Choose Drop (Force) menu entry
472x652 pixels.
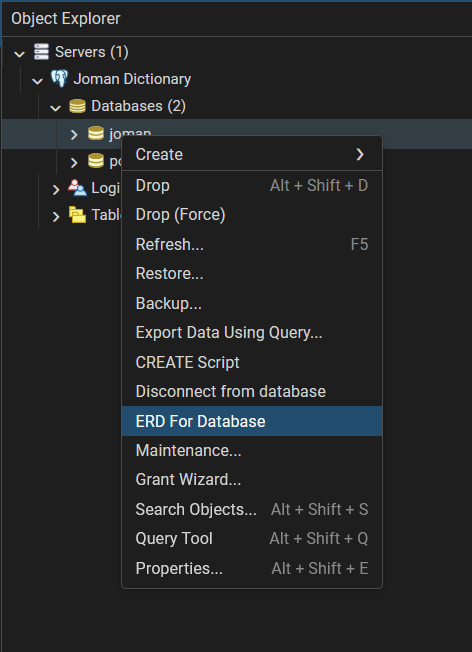click(252, 215)
